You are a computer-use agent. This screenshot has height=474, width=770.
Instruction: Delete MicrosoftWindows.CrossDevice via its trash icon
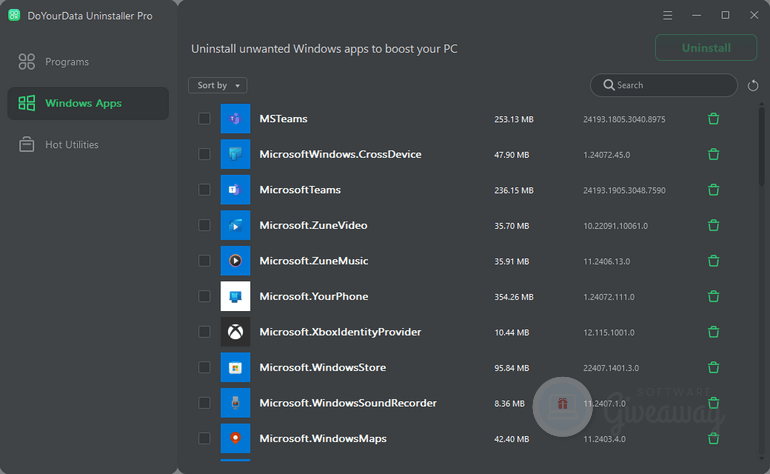coord(714,154)
